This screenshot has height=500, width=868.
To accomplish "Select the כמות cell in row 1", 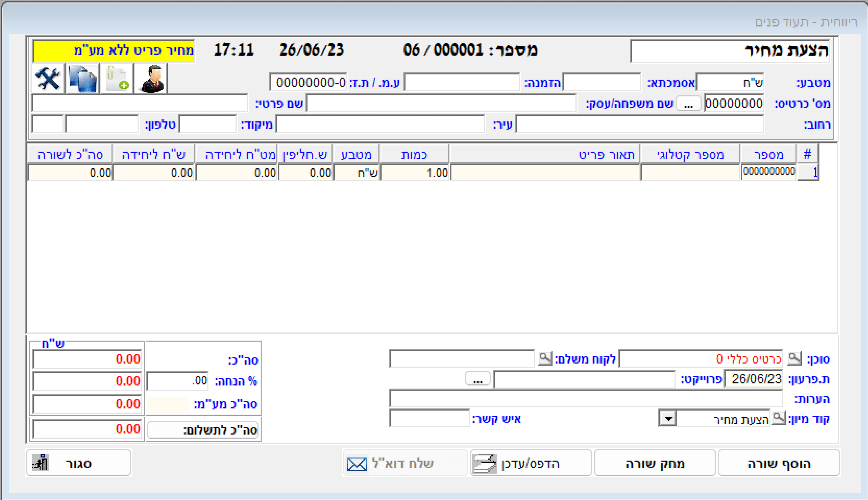I will point(415,172).
